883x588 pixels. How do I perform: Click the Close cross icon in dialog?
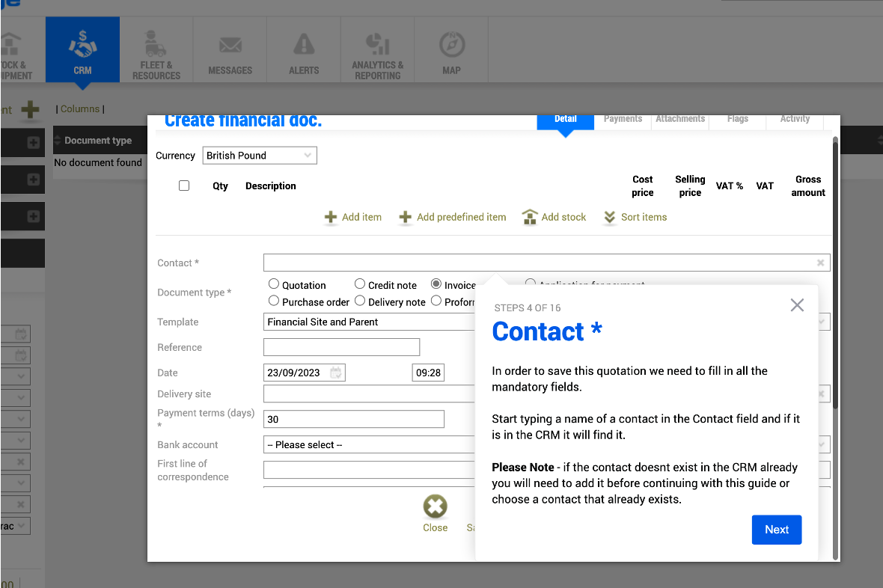(436, 506)
